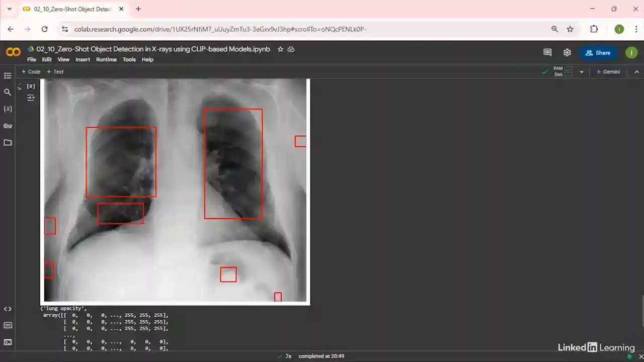Close the current browser tab
This screenshot has width=644, height=362.
pos(121,9)
